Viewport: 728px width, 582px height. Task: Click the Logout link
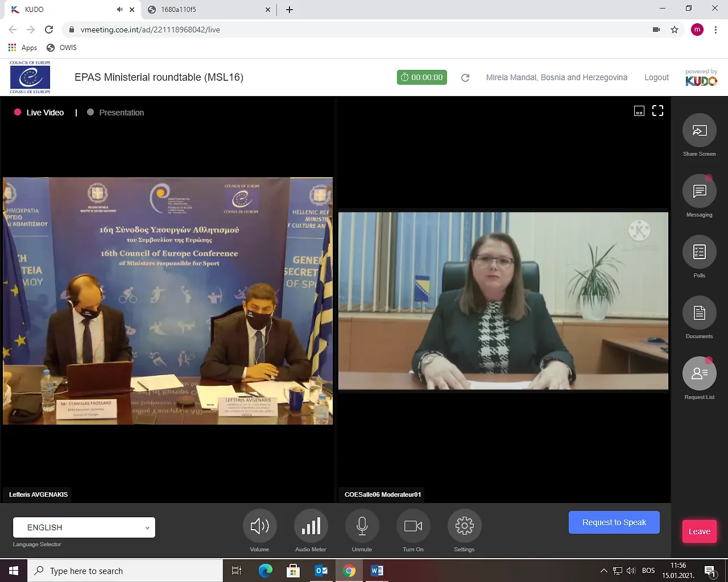point(656,77)
